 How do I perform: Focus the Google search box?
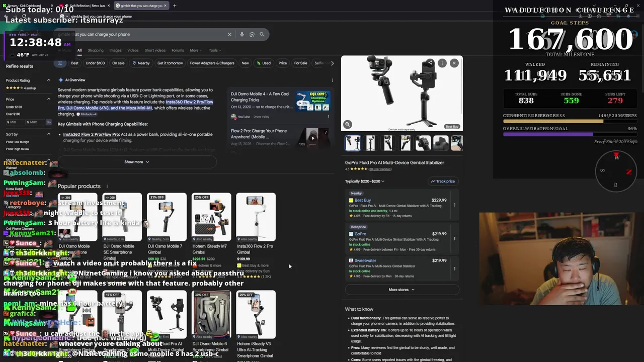141,34
